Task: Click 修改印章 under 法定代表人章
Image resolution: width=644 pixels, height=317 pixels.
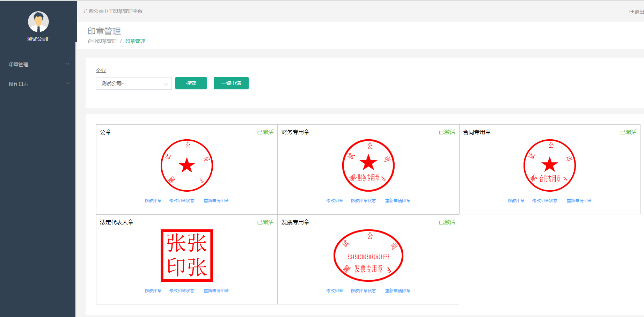Action: [x=153, y=291]
